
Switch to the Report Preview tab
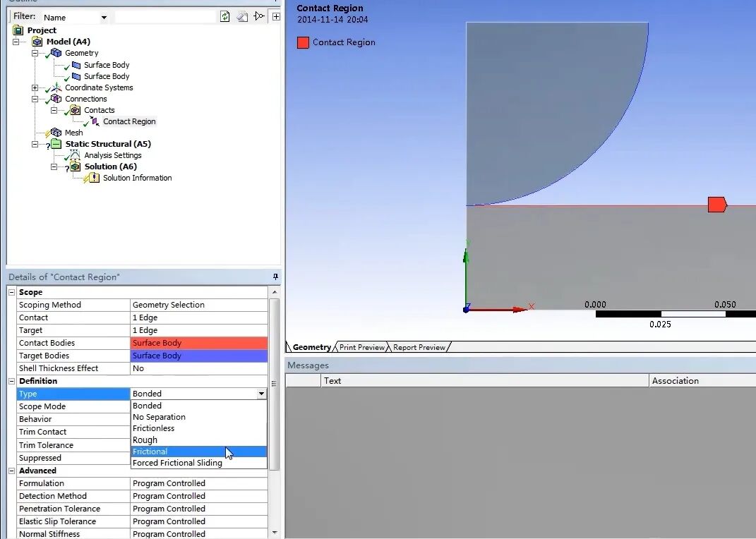tap(419, 347)
